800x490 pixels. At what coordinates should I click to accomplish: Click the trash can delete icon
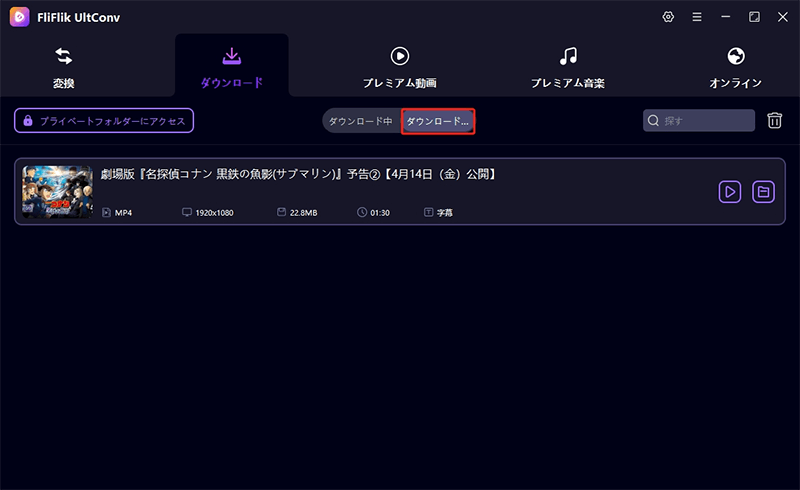click(x=774, y=121)
